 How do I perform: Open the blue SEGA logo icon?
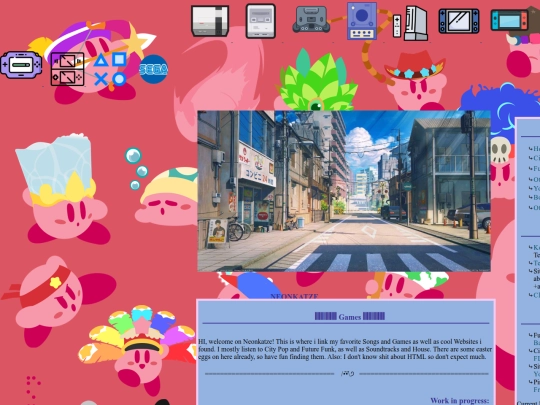pyautogui.click(x=154, y=69)
